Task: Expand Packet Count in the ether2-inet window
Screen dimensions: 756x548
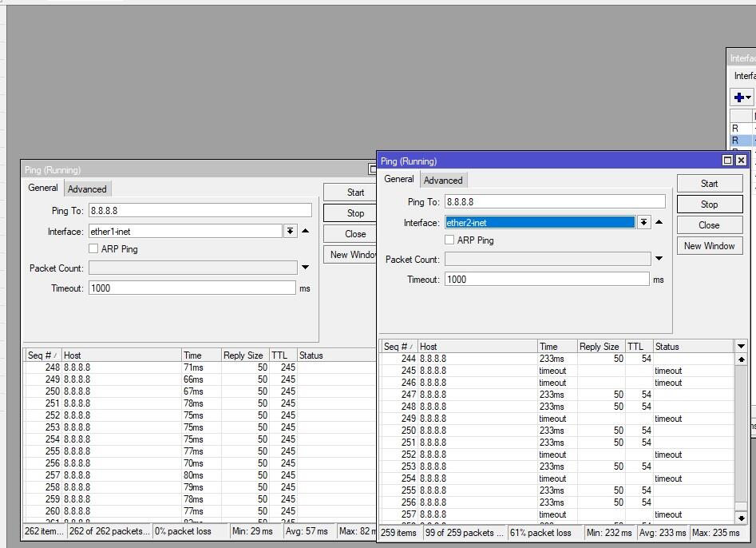Action: tap(659, 259)
